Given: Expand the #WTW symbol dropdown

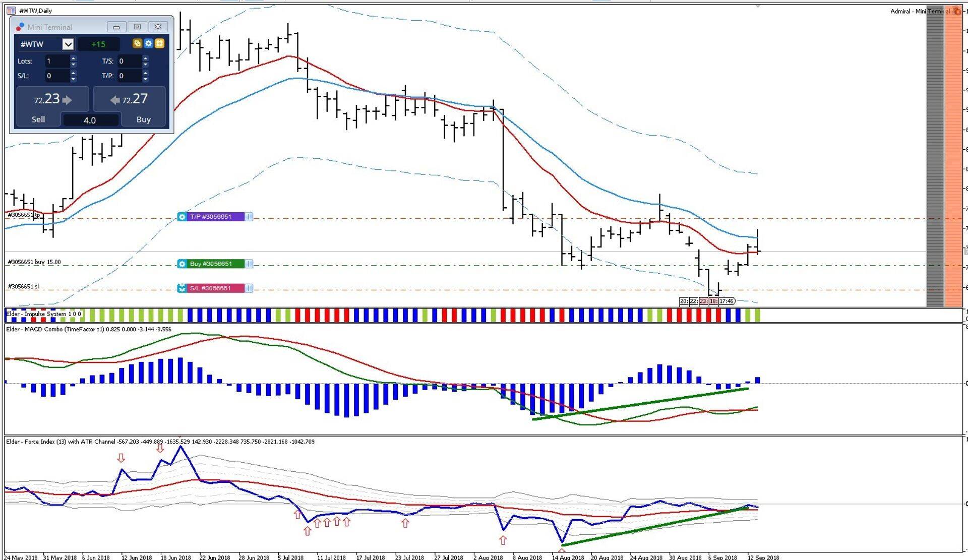Looking at the screenshot, I should [x=68, y=44].
